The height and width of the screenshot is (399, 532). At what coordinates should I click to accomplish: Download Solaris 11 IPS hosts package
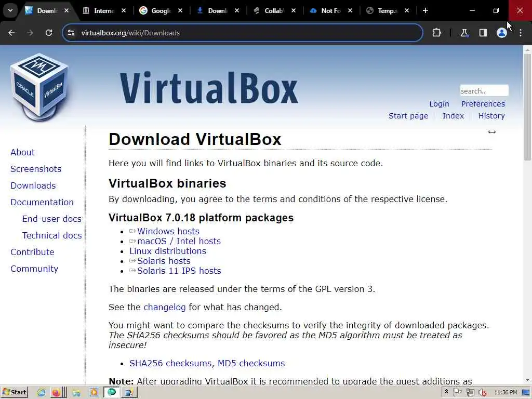179,271
